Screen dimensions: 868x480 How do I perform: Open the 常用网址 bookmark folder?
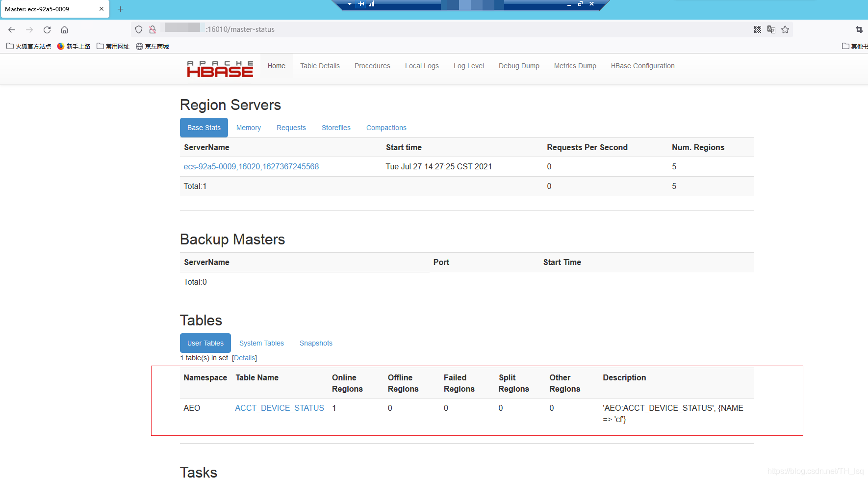[x=113, y=46]
